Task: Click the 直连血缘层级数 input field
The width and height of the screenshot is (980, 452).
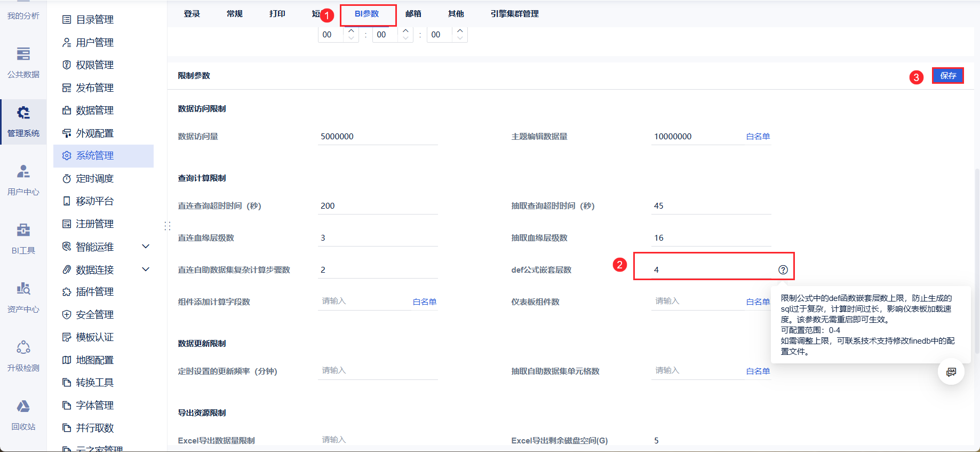Action: pos(378,238)
